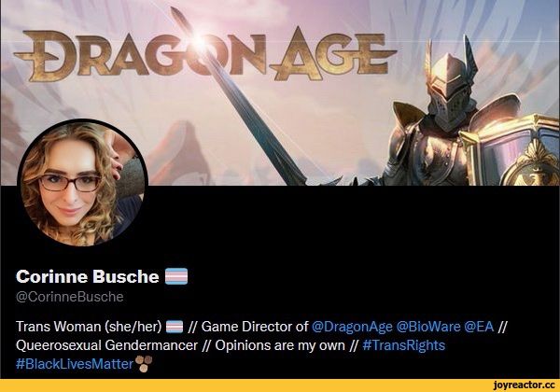This screenshot has height=392, width=560.
Task: Click the Queerosexual Gendermancer bio text
Action: 106,345
